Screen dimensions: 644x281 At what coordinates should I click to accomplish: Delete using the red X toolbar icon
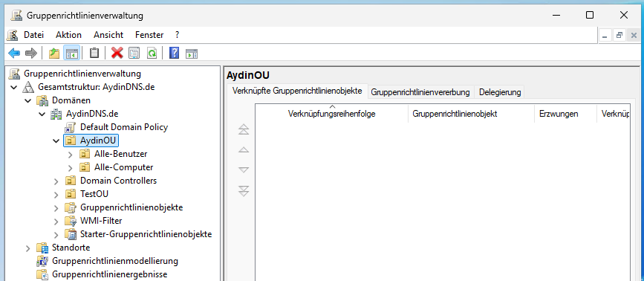(117, 53)
